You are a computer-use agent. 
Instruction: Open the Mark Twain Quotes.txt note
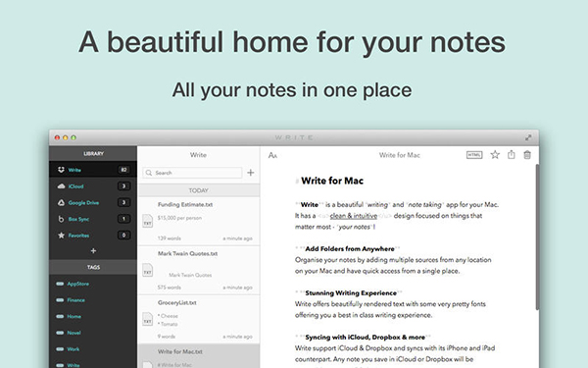coord(199,271)
